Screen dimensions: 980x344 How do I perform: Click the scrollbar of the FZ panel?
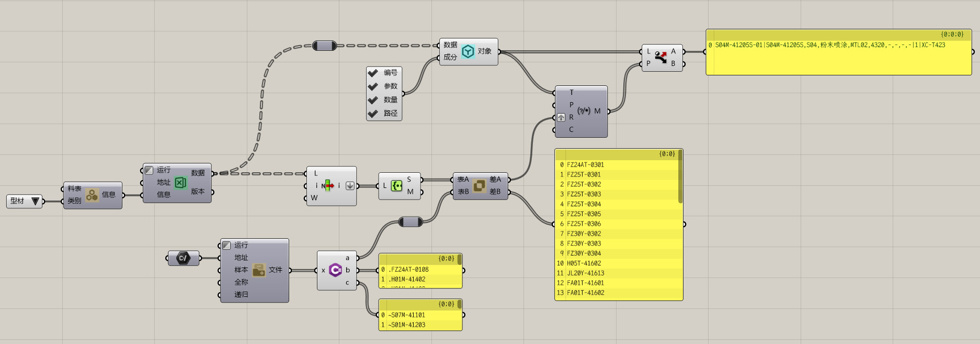click(x=680, y=177)
